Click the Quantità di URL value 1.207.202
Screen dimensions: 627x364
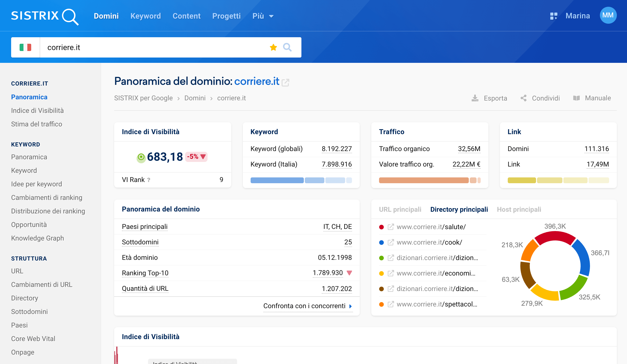337,288
